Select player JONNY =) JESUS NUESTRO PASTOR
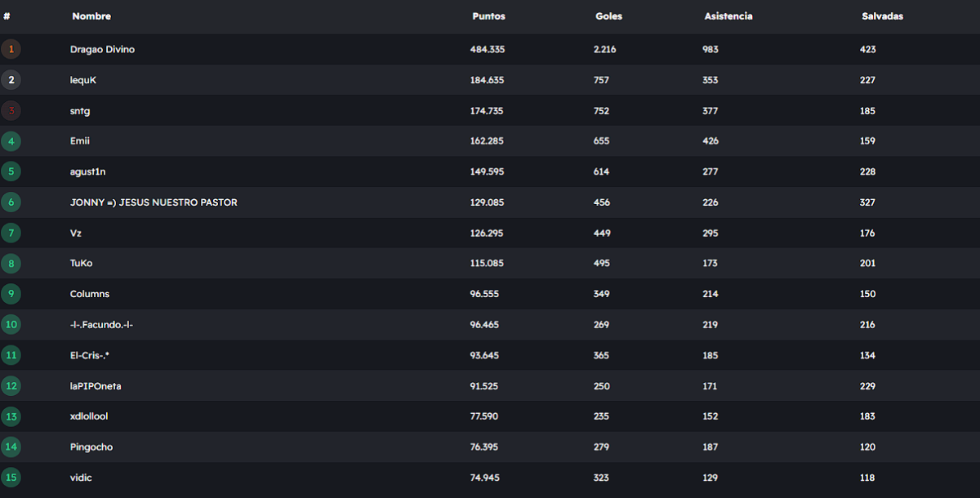Screen dimensions: 980x498 pos(154,202)
